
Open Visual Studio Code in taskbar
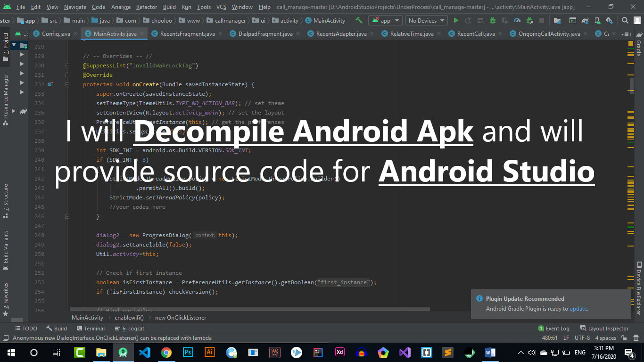(144, 353)
